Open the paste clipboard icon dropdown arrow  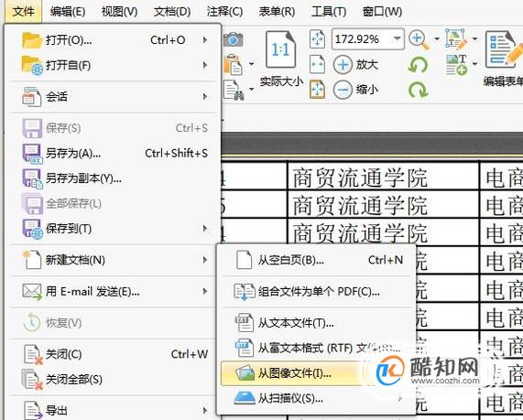click(x=252, y=64)
